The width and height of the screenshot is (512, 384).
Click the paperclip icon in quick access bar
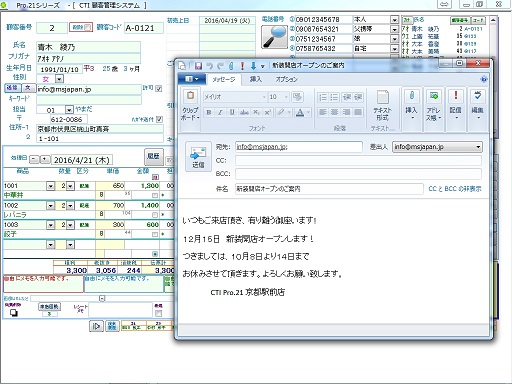coord(231,66)
